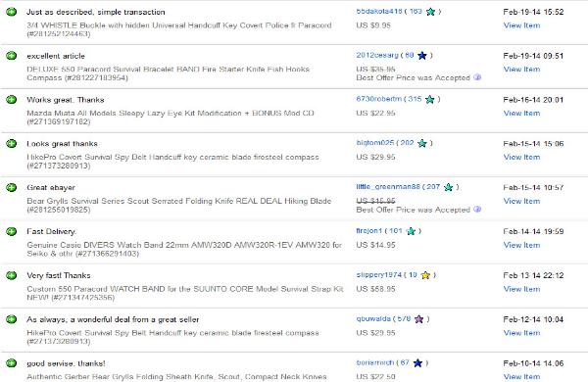Viewport: 588px width, 382px height.
Task: Open firejon1 member profile
Action: pos(369,230)
